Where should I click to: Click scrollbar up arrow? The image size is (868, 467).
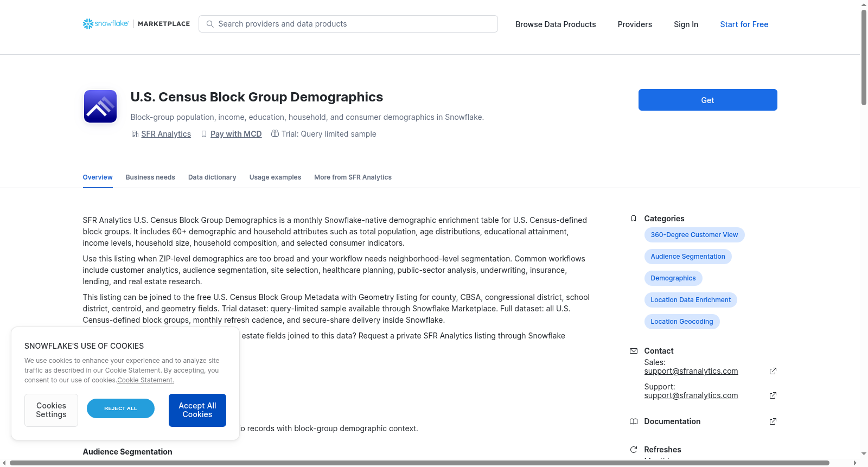pyautogui.click(x=864, y=4)
